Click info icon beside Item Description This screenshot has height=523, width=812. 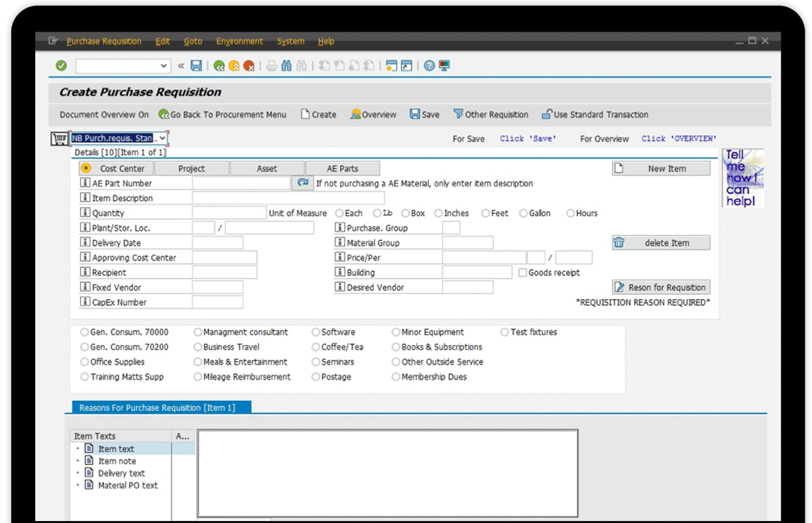(x=85, y=198)
